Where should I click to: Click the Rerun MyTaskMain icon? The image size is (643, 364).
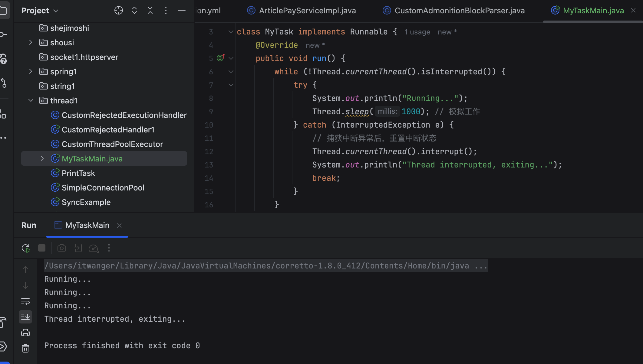click(26, 248)
